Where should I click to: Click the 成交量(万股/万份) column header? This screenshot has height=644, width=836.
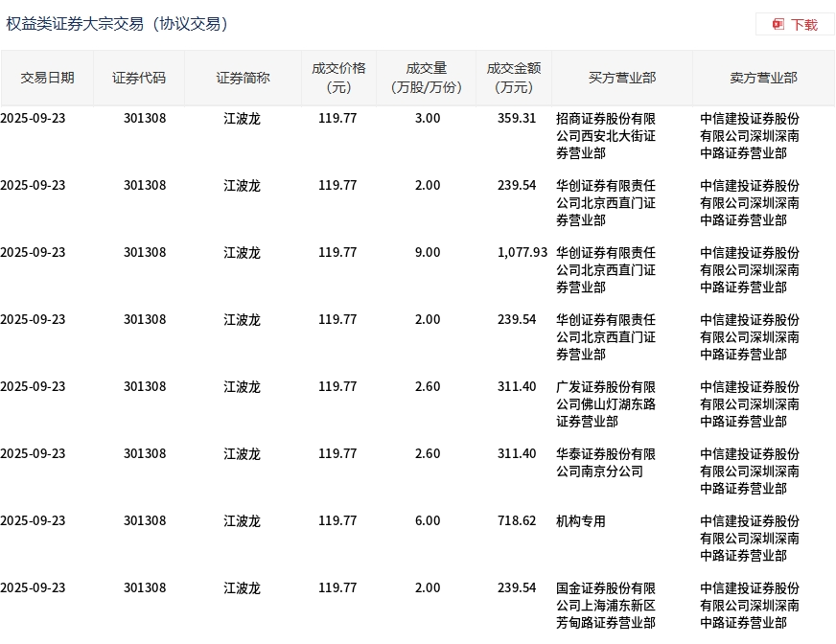point(426,78)
